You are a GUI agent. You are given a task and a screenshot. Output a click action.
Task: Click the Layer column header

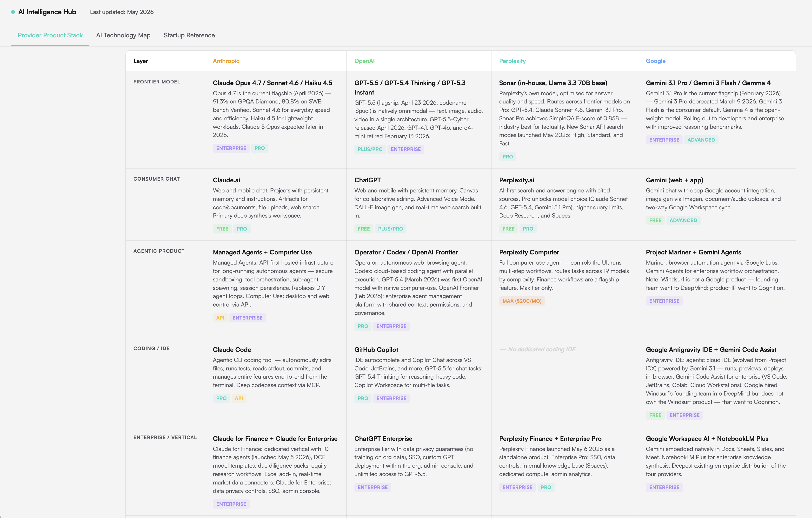point(141,61)
